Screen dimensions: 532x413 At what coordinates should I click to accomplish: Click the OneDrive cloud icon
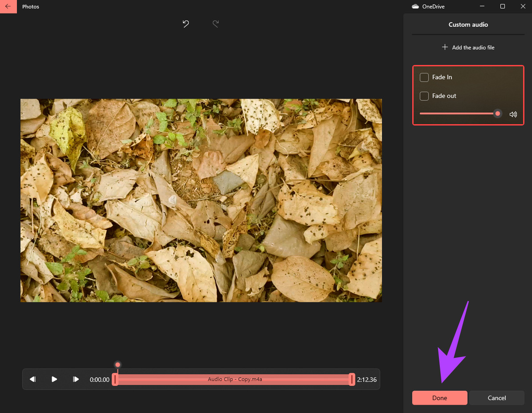pos(415,7)
